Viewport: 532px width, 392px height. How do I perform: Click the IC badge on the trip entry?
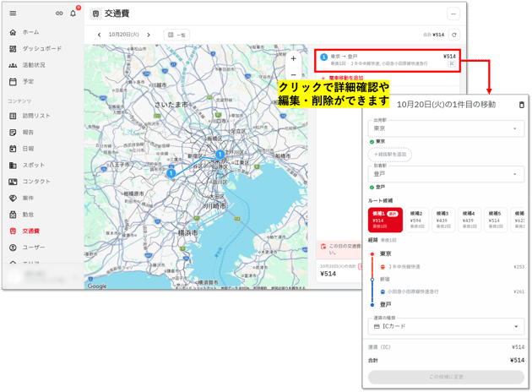(452, 64)
